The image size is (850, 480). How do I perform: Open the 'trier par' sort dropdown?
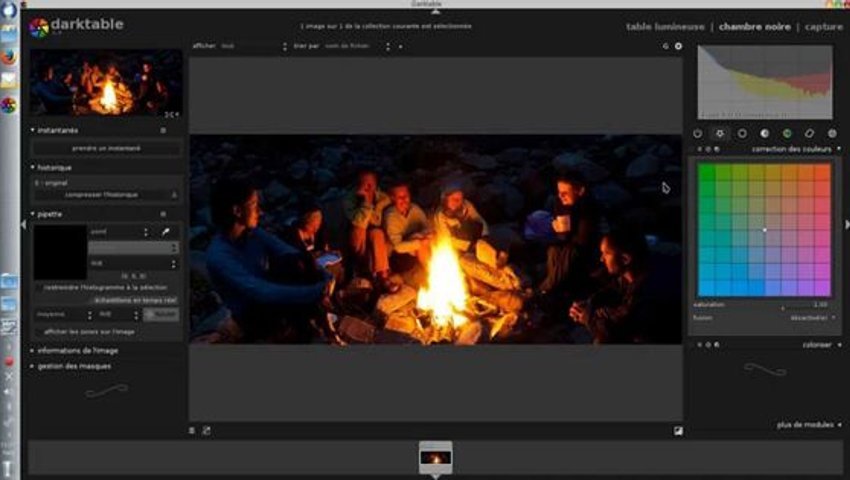[x=357, y=46]
